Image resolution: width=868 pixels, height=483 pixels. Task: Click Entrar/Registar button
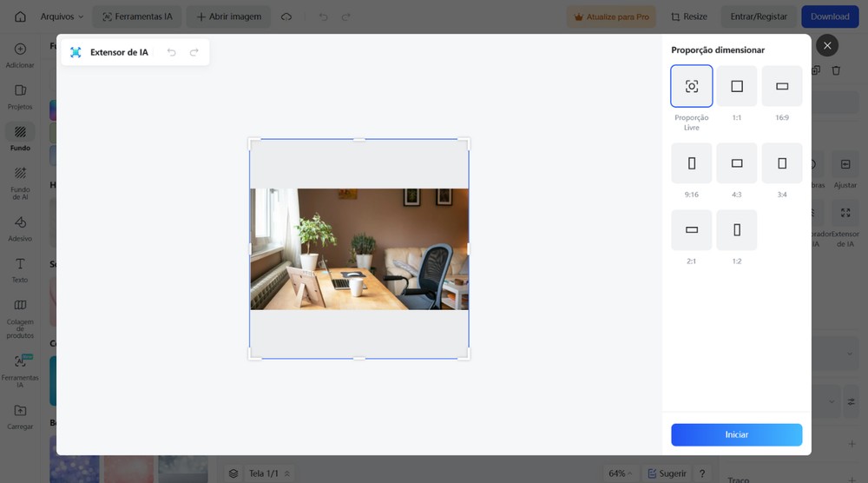(x=759, y=17)
